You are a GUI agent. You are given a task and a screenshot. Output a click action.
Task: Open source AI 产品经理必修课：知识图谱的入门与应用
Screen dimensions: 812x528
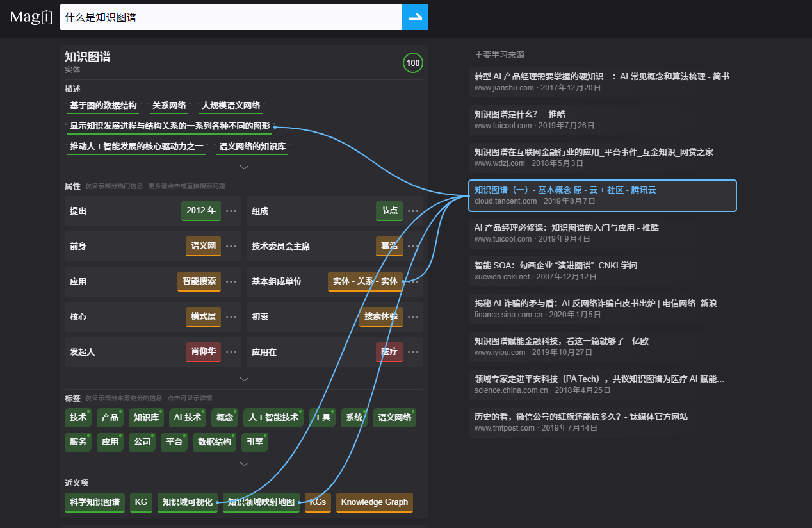click(603, 233)
